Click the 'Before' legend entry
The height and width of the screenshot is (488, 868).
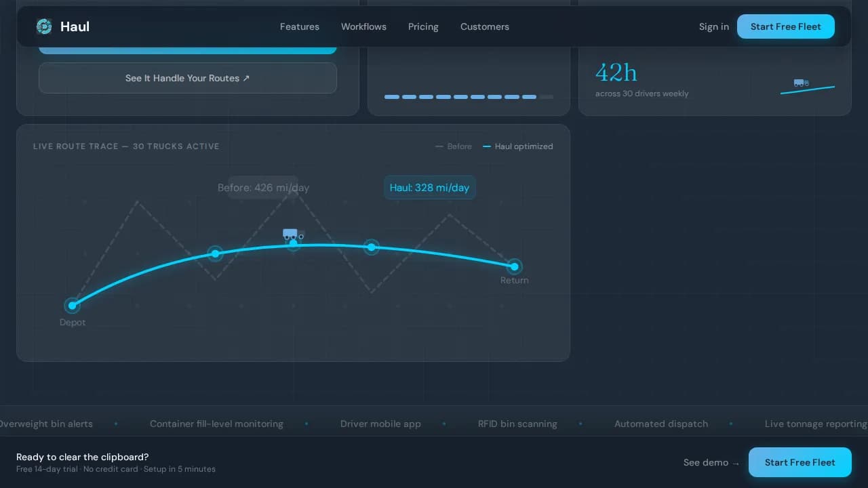[454, 146]
